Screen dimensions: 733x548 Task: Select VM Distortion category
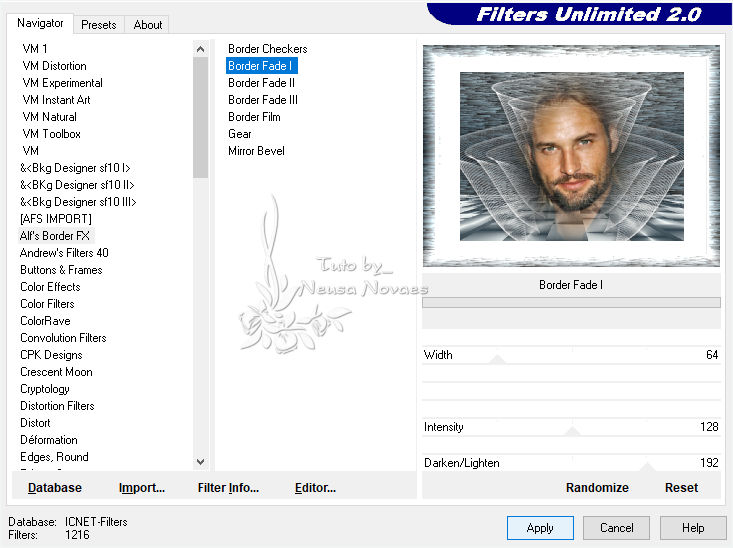[x=55, y=66]
